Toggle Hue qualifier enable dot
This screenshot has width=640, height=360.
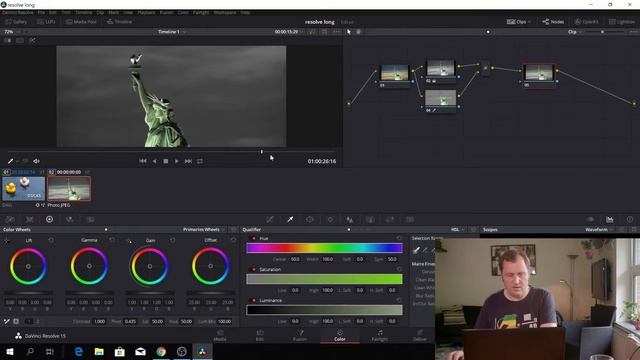tap(254, 238)
